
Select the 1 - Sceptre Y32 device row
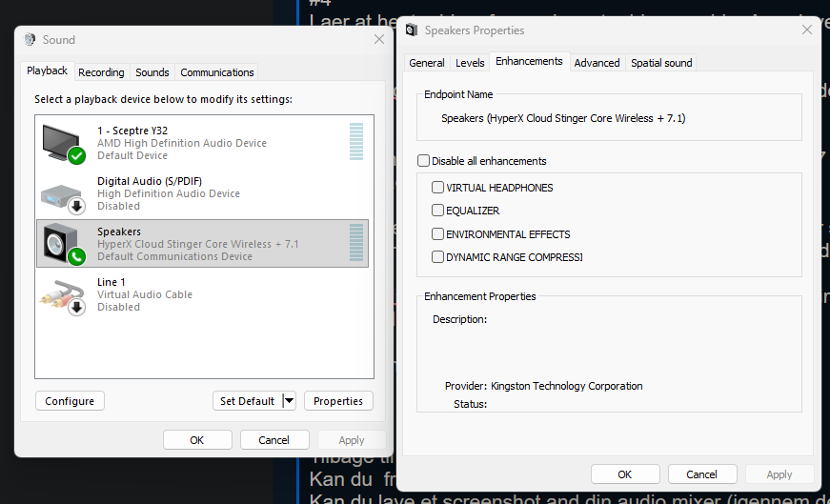pyautogui.click(x=203, y=143)
